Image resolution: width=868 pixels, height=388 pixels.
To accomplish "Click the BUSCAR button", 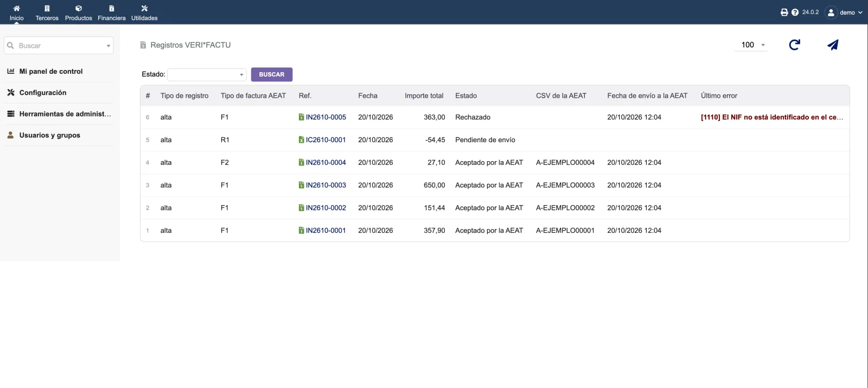I will (x=272, y=74).
